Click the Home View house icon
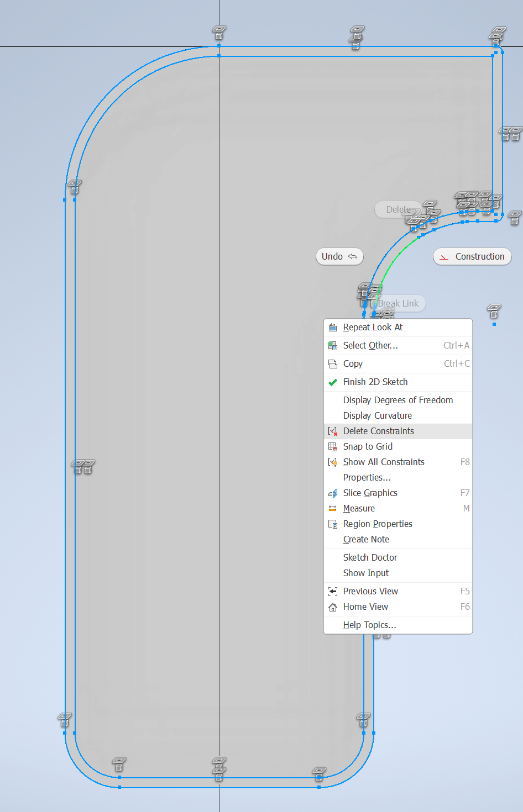The image size is (523, 812). pos(333,607)
